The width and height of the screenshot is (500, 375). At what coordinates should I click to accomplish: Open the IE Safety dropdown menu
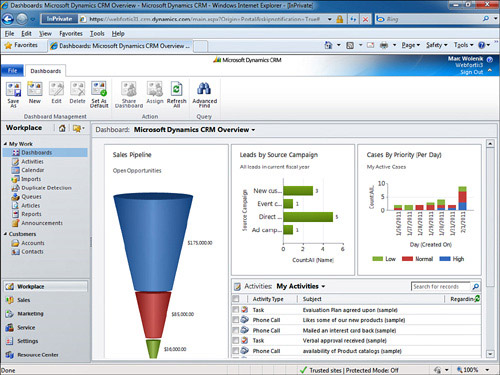coord(436,45)
